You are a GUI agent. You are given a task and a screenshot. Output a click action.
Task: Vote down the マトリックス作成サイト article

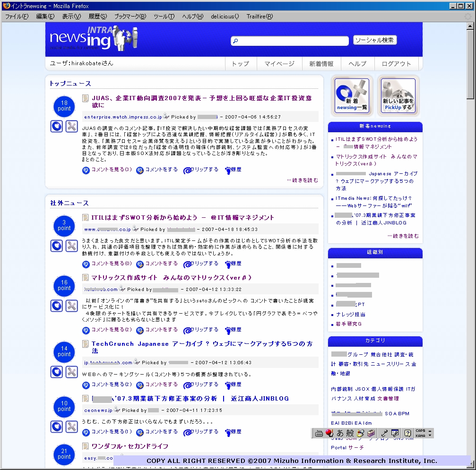point(72,306)
